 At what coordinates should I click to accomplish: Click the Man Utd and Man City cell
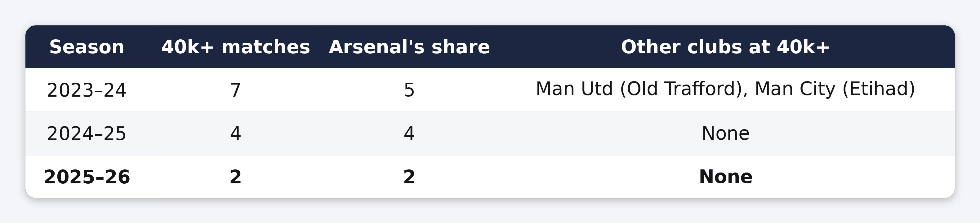[x=725, y=89]
